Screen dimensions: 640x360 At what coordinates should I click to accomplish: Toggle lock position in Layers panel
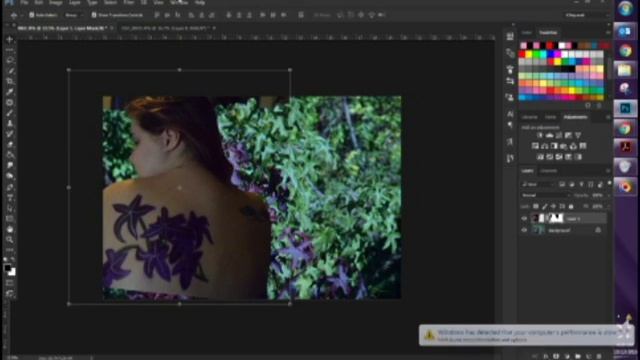click(553, 206)
